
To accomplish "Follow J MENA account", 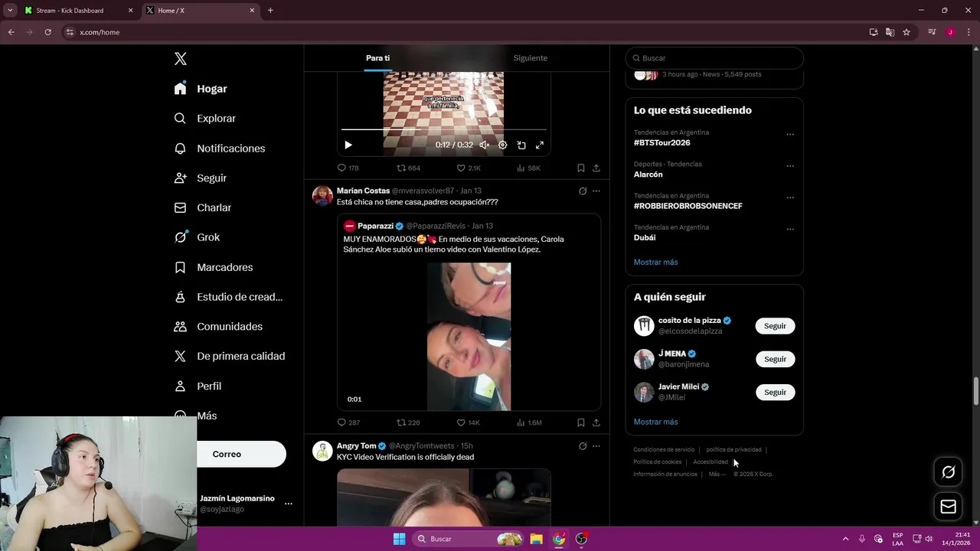I will coord(775,359).
